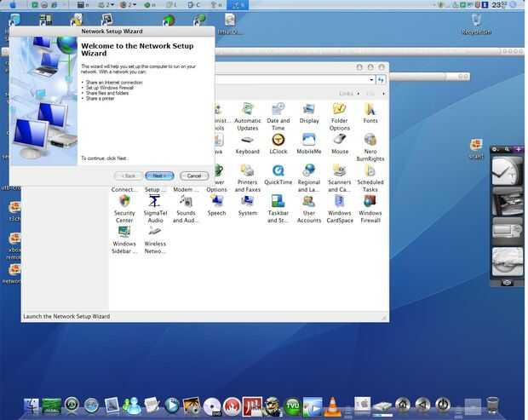This screenshot has width=528, height=420.
Task: Open the Mouse settings icon
Action: click(x=340, y=144)
